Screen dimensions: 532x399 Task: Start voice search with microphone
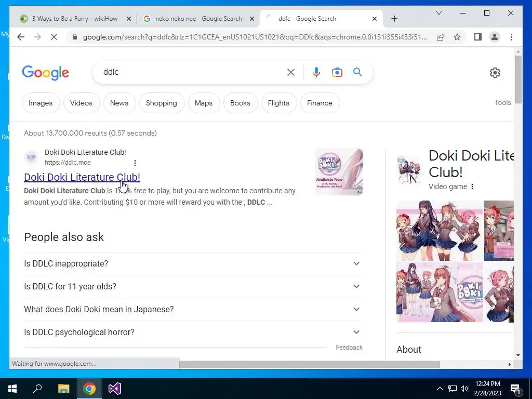pos(316,72)
